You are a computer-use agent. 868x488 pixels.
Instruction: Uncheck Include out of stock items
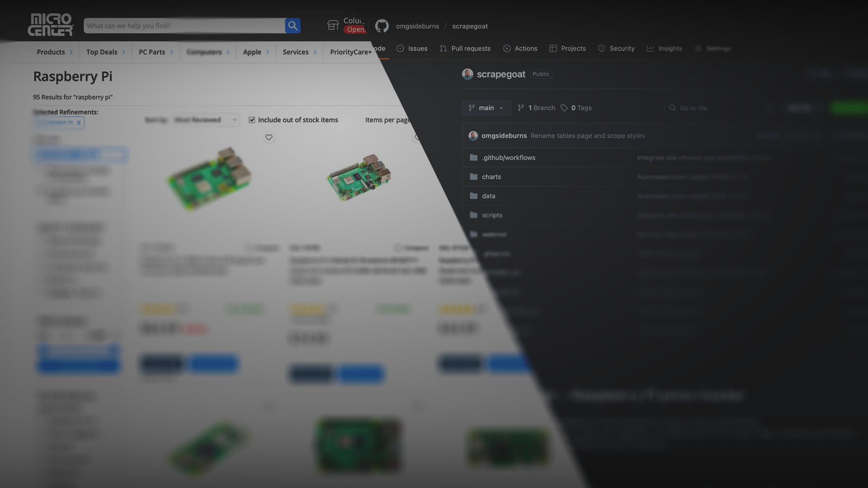click(252, 120)
